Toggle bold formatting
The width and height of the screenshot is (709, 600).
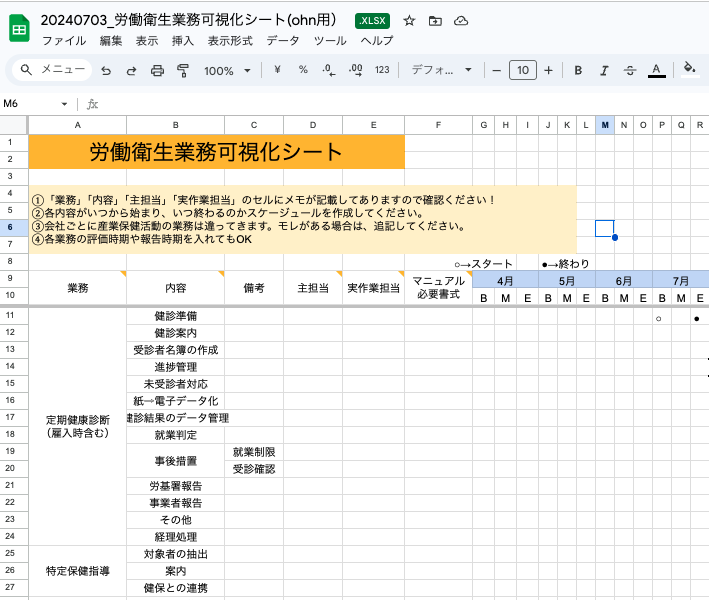coord(578,71)
